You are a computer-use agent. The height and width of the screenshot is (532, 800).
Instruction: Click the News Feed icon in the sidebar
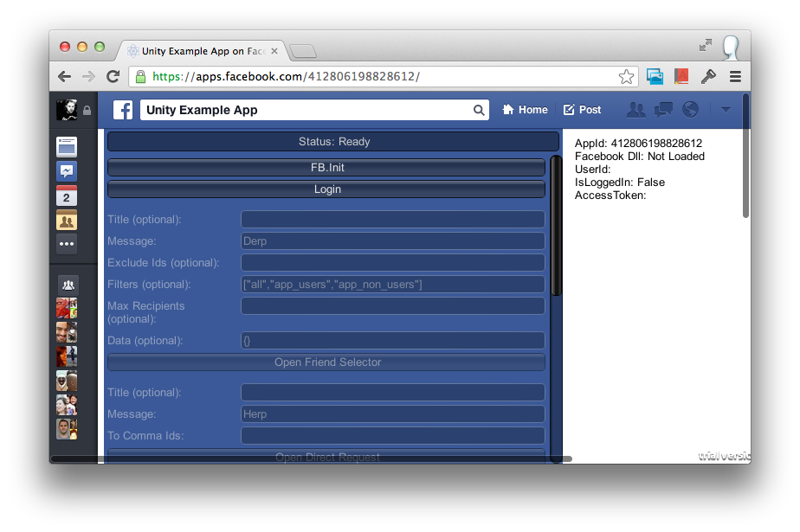pyautogui.click(x=67, y=146)
